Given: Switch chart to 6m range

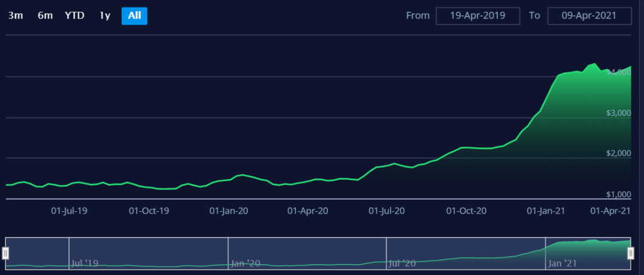Looking at the screenshot, I should click(45, 16).
